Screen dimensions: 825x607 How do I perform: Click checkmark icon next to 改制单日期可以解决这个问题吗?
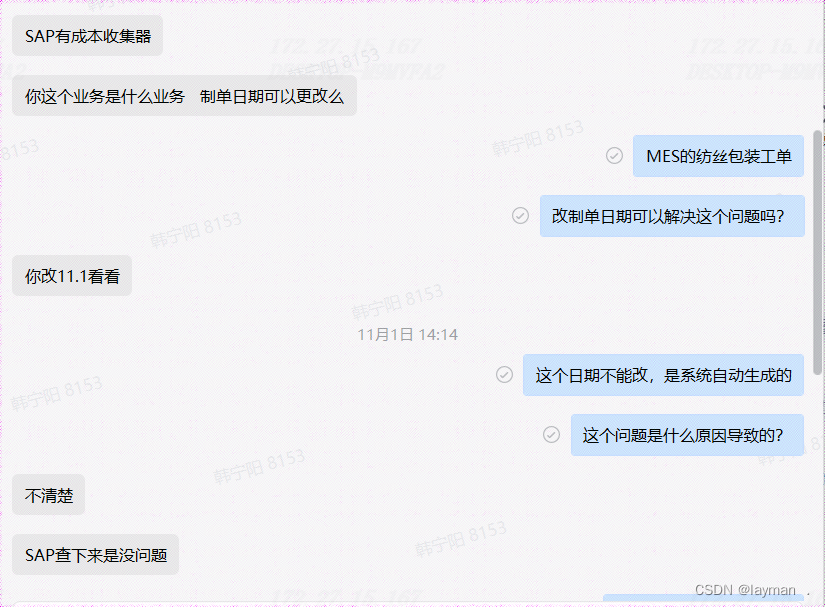(520, 216)
